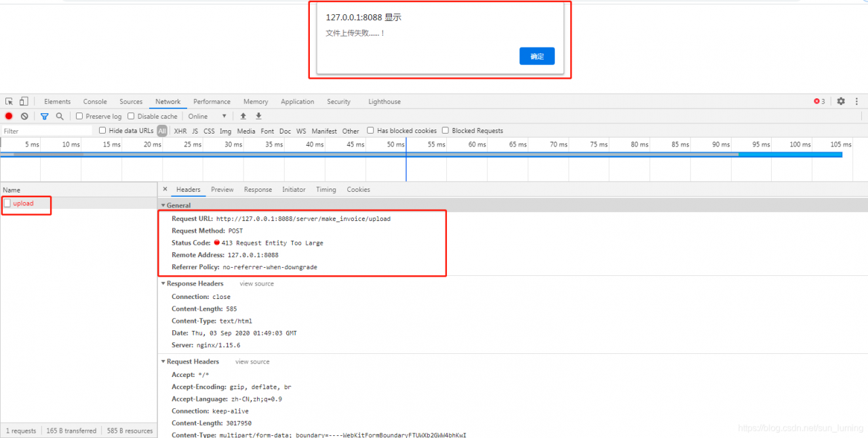Switch to the Console panel
868x438 pixels.
(x=95, y=102)
